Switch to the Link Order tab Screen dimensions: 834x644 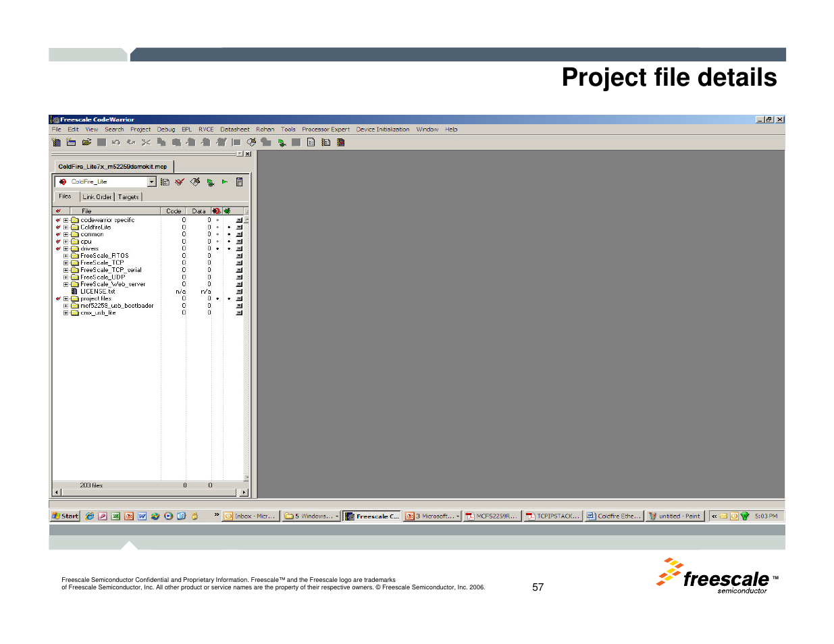tap(97, 197)
